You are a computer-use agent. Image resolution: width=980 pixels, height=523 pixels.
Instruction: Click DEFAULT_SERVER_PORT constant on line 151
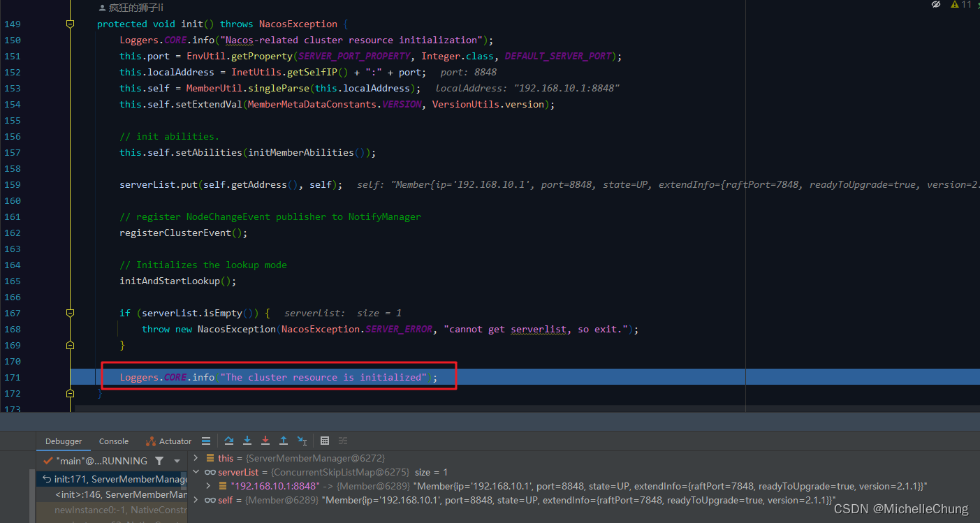[558, 56]
